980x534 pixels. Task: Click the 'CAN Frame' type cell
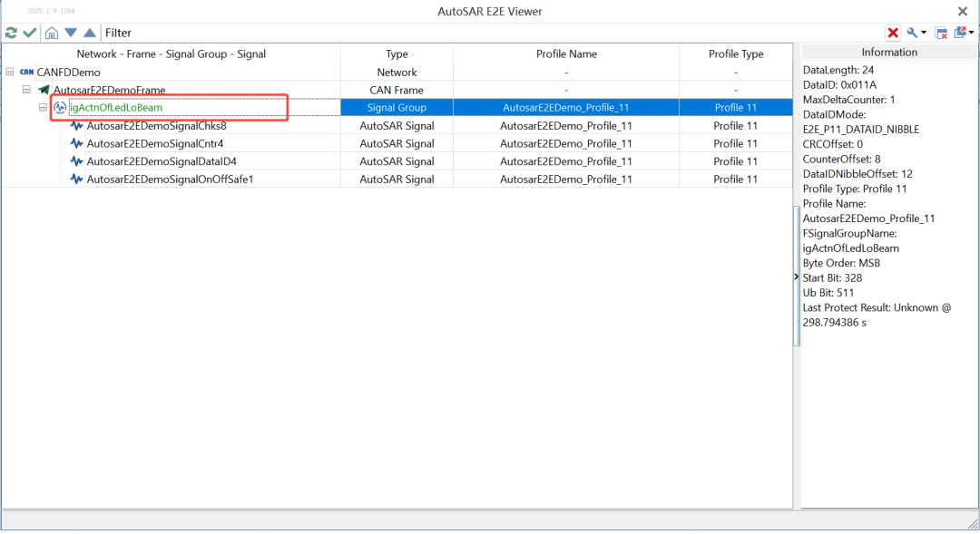397,90
